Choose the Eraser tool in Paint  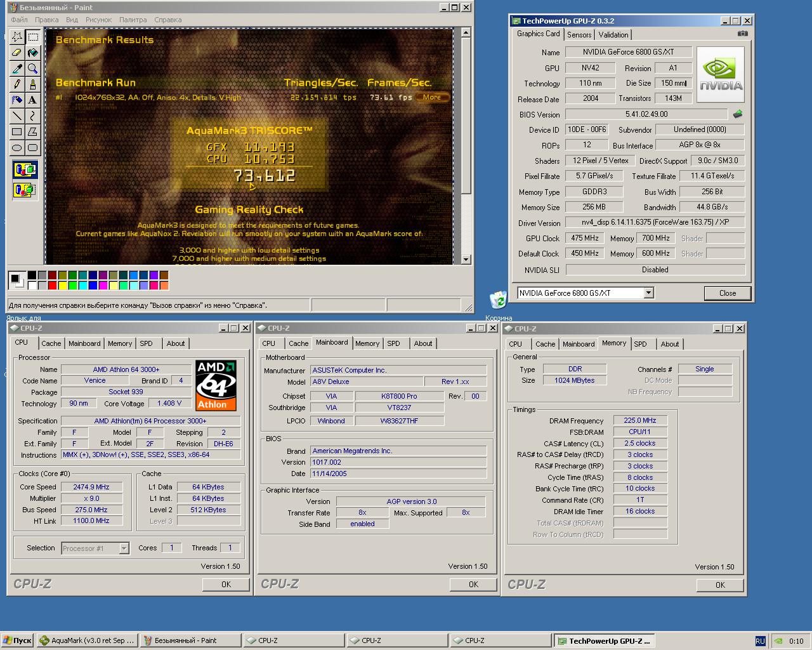(17, 53)
